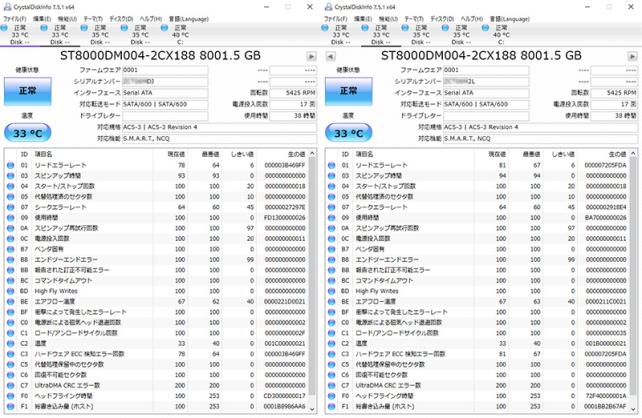642x418 pixels.
Task: Click status circle for row C2 温度, left window
Action: [11, 343]
